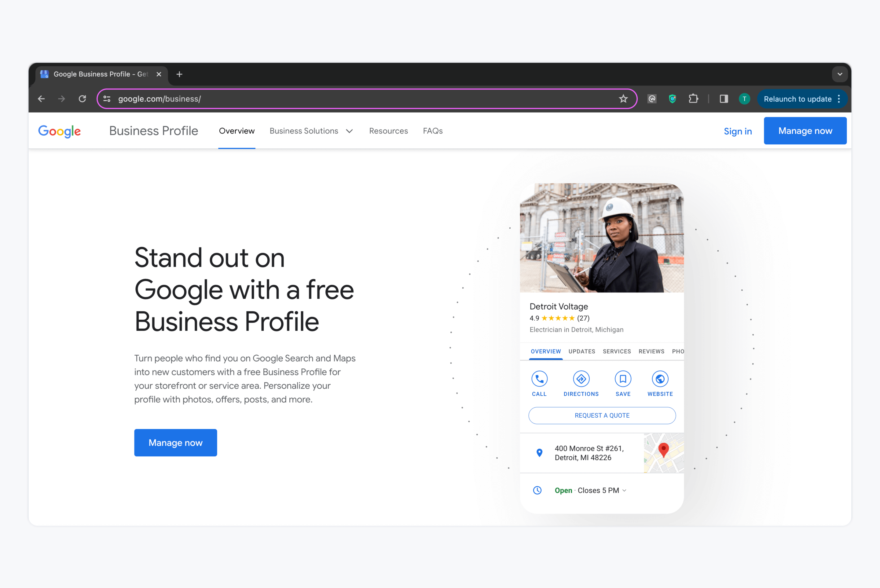Click the Request a Quote button
Screen dimensions: 880x588
pos(601,415)
